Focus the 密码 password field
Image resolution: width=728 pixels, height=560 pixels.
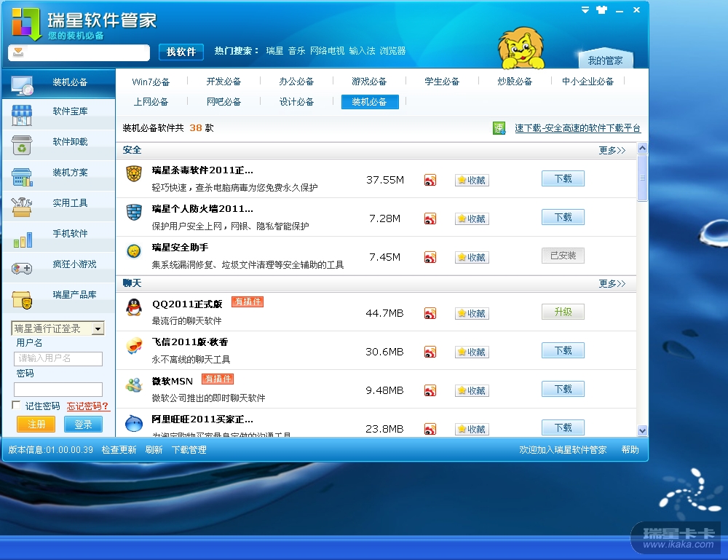tap(58, 389)
